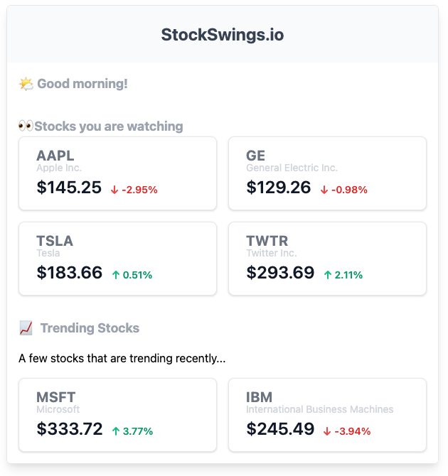Click the down arrow beside AAPL percentage
448x476 pixels.
coord(114,190)
